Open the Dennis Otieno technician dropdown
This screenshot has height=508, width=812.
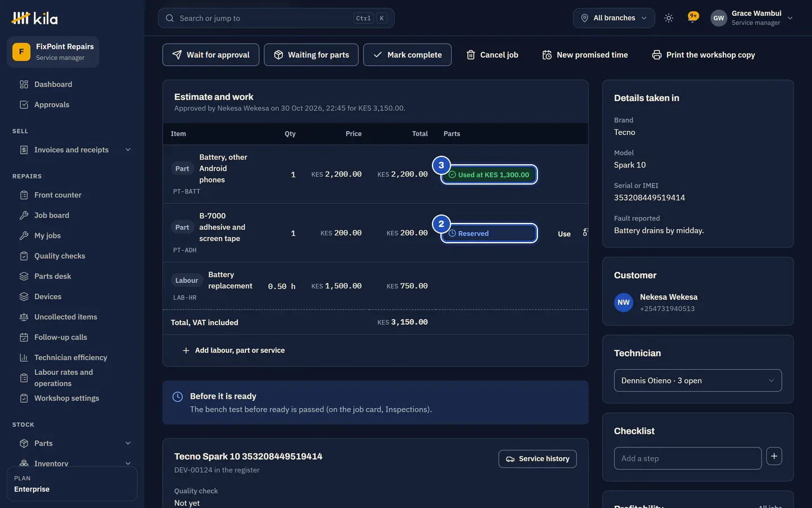click(698, 380)
